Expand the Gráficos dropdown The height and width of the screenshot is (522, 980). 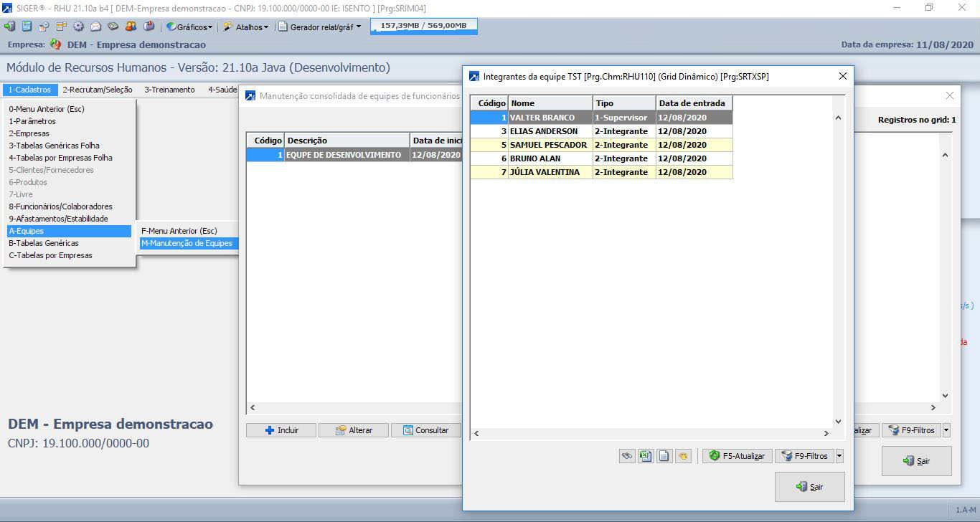click(x=190, y=27)
